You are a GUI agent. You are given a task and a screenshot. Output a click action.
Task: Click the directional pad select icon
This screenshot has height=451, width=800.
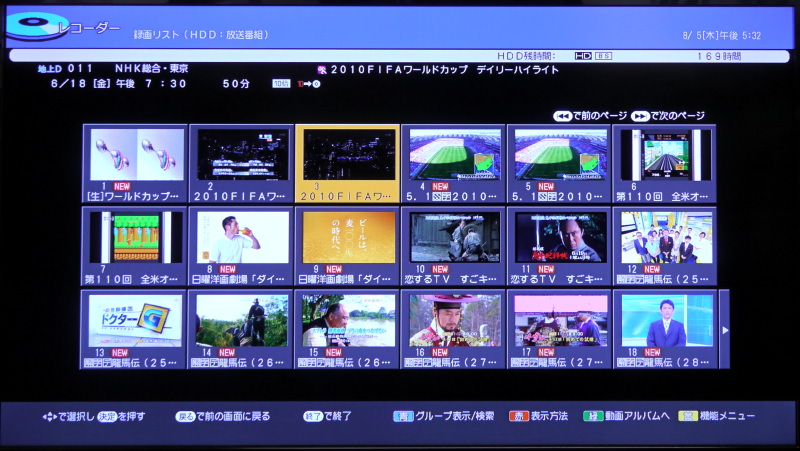pyautogui.click(x=49, y=417)
